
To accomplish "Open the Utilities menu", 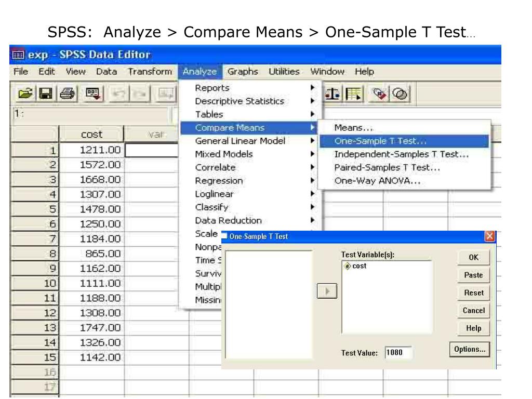I will [284, 72].
